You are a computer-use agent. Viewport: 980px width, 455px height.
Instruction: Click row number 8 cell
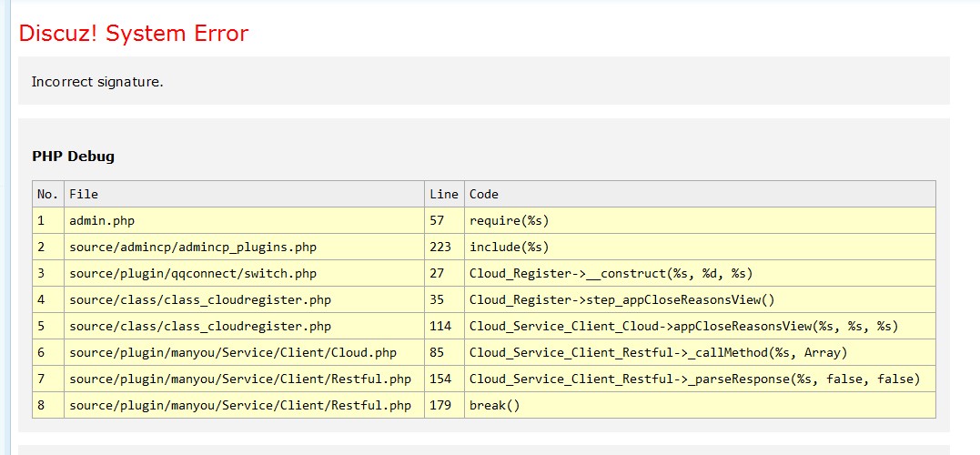(x=48, y=406)
